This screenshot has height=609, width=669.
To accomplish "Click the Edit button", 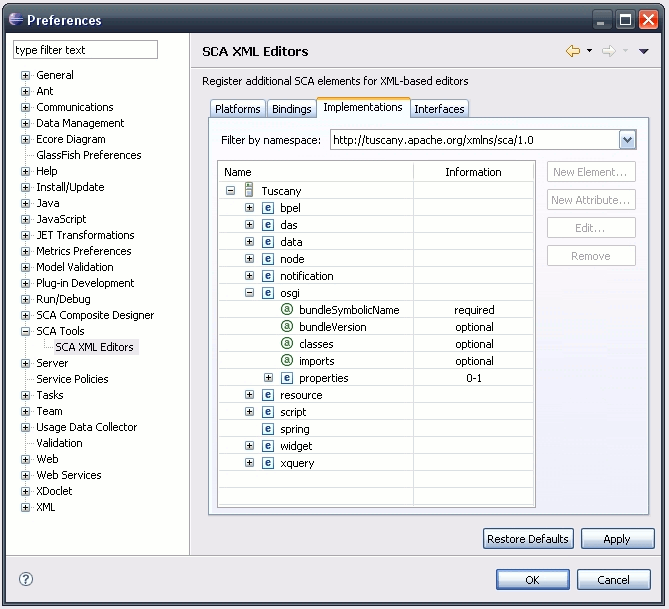I will click(591, 228).
